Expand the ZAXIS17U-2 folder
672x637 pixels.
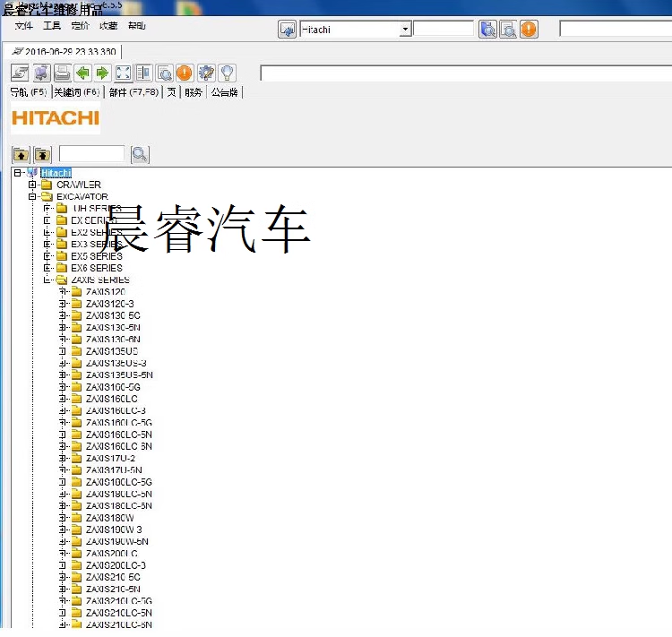coord(62,458)
